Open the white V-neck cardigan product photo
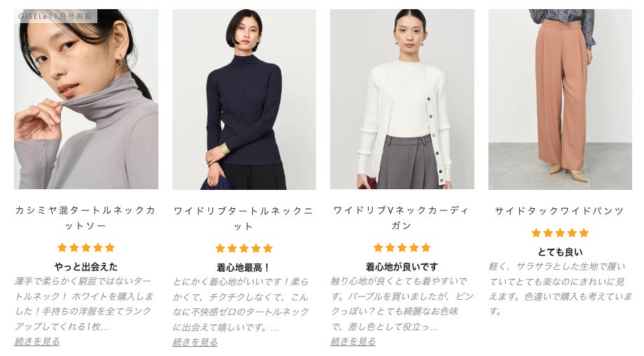Image resolution: width=644 pixels, height=356 pixels. (402, 99)
